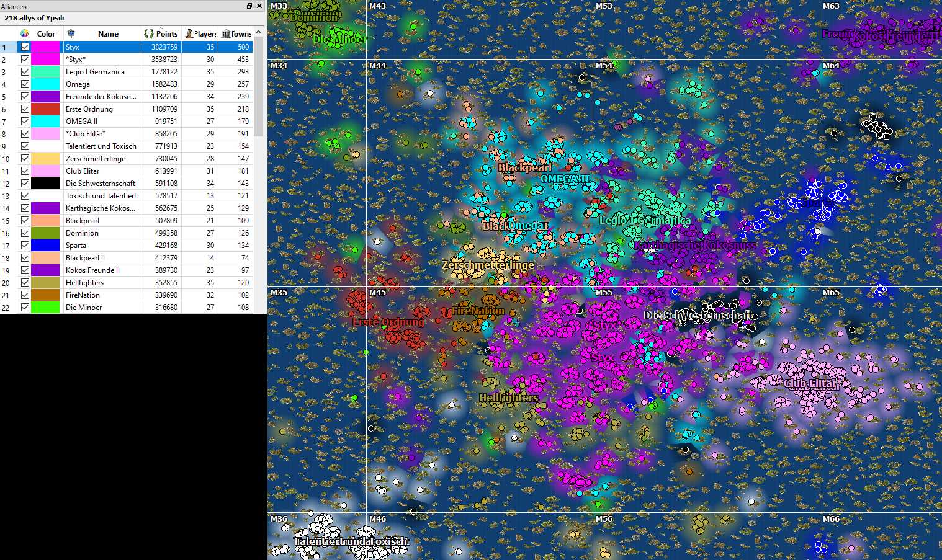Click the Talentiert und Toxisch name cell
The image size is (942, 560).
point(101,146)
